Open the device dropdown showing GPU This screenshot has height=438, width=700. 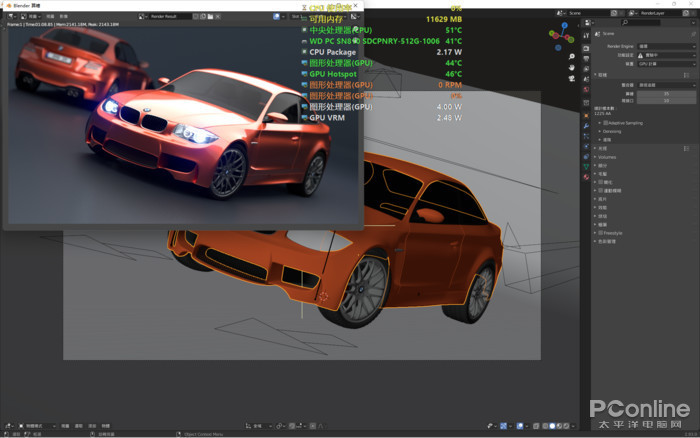coord(667,64)
